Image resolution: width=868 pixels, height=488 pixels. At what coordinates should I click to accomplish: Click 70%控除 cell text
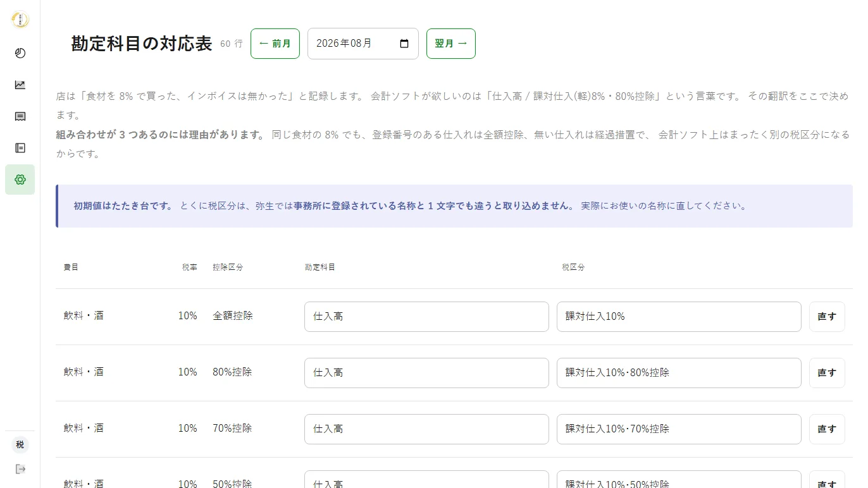tap(232, 428)
